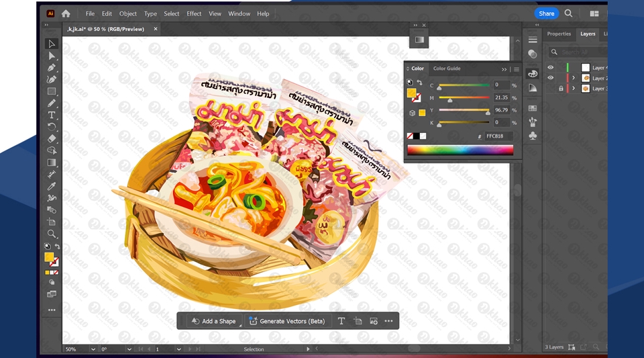
Task: Collapse the Color panel with double arrows
Action: tap(504, 69)
